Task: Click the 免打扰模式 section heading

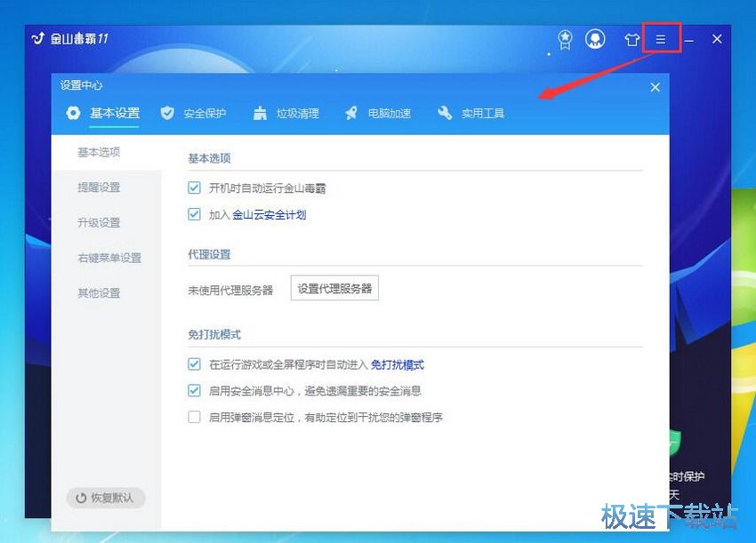Action: point(214,334)
